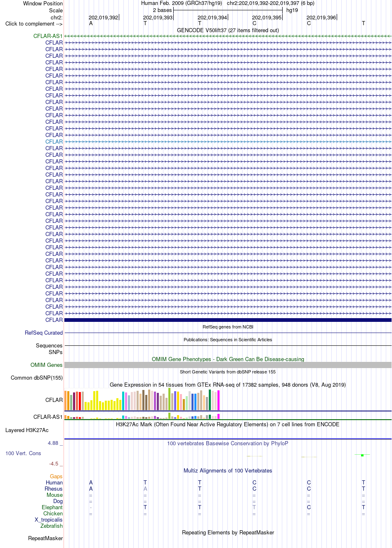392x548 pixels.
Task: Click the thick dark-blue CFLAR exon bar
Action: pyautogui.click(x=228, y=320)
